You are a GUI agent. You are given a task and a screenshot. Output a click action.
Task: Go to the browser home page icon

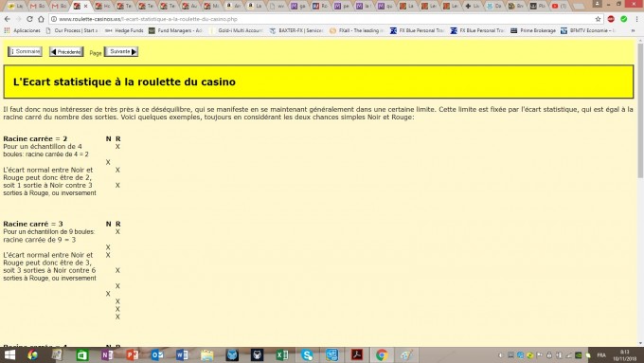click(41, 19)
